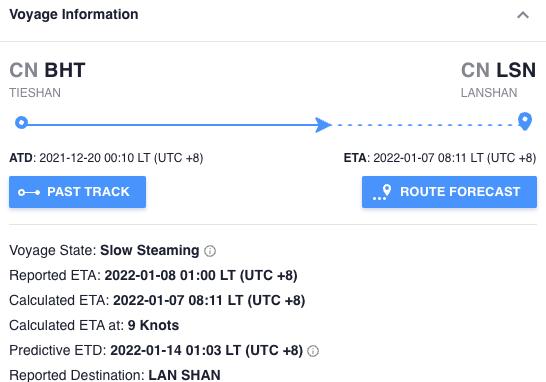Click the LANSHAN port name
The width and height of the screenshot is (546, 382).
click(489, 93)
